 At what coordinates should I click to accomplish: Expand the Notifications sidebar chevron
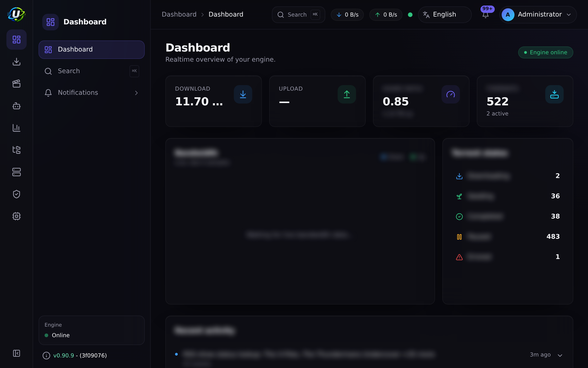(x=136, y=93)
